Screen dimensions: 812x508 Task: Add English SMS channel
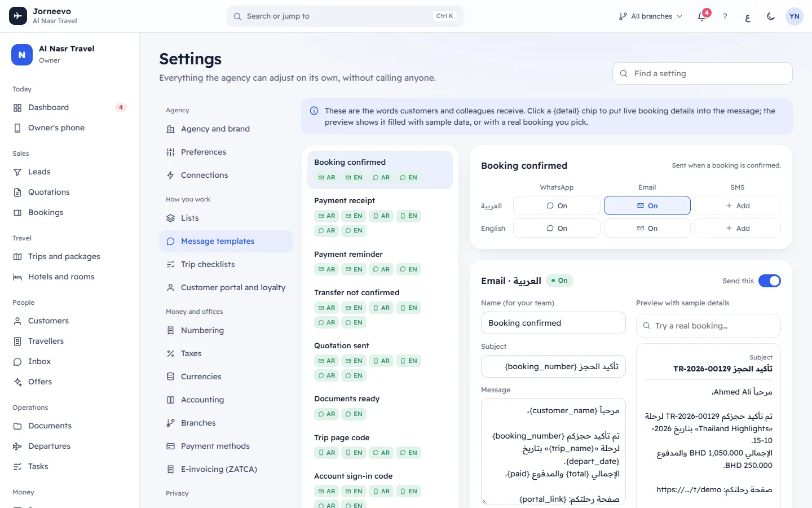pyautogui.click(x=738, y=228)
